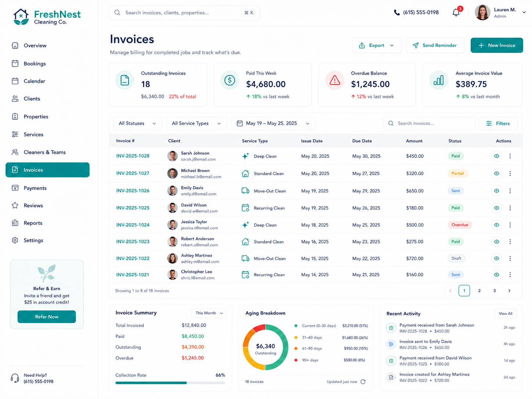
Task: Click the Outstanding Invoices document icon
Action: [125, 80]
